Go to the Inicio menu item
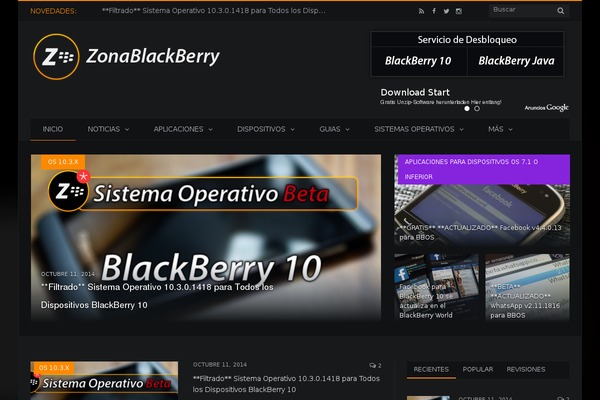Screen dimensions: 600x400 [x=53, y=129]
